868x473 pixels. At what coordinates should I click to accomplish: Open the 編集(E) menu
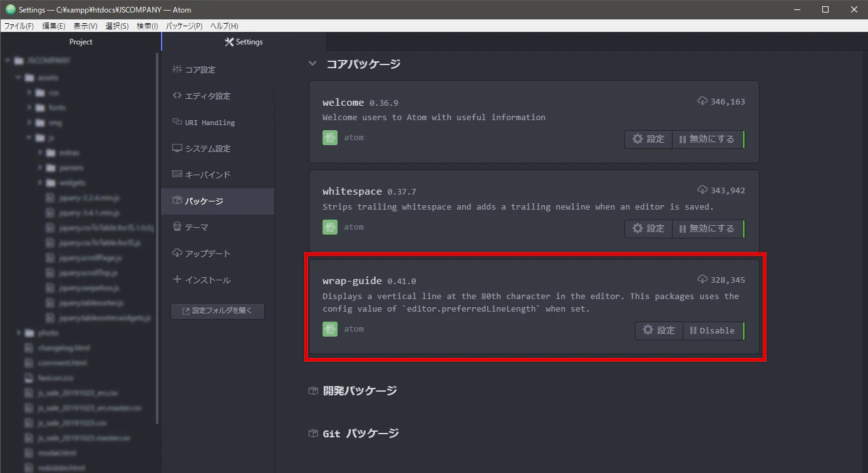coord(53,26)
